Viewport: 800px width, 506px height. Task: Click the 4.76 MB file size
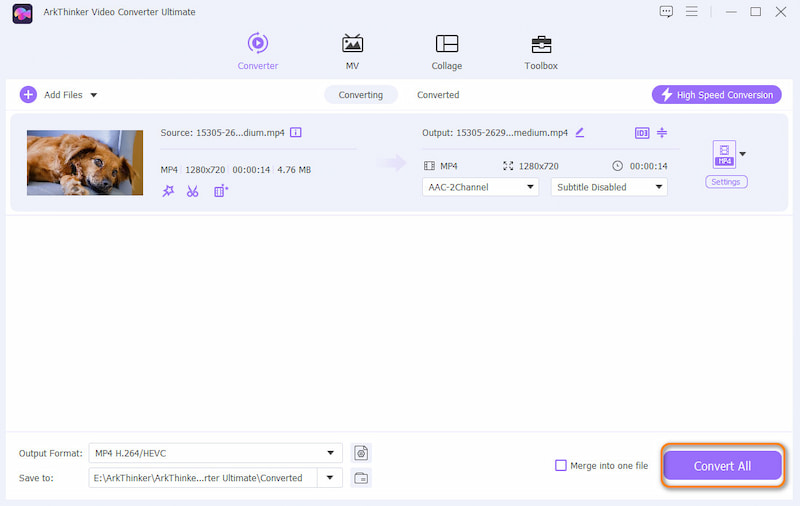point(294,170)
